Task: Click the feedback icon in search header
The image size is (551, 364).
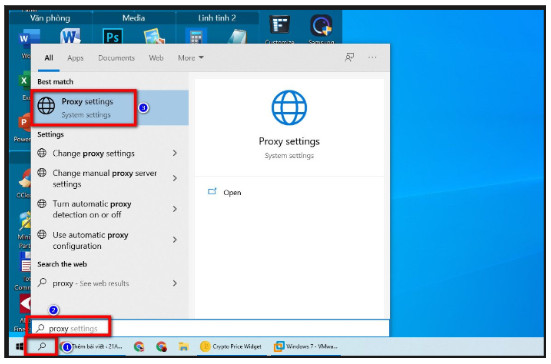Action: coord(349,57)
